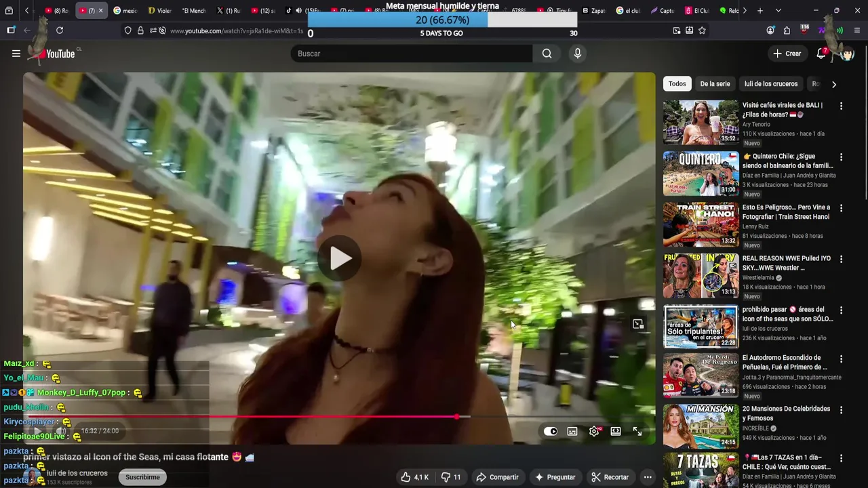The image size is (868, 488).
Task: Bookmark this page with the star icon
Action: 702,30
